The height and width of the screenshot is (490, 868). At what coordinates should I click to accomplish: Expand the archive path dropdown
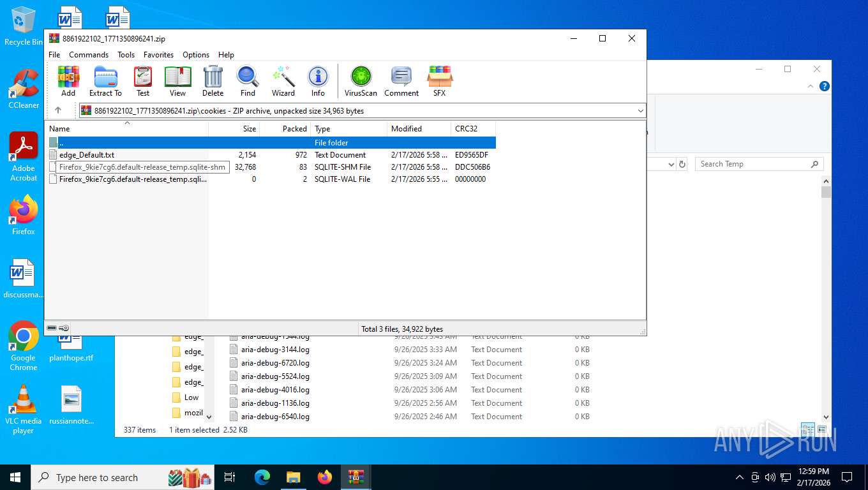(641, 111)
